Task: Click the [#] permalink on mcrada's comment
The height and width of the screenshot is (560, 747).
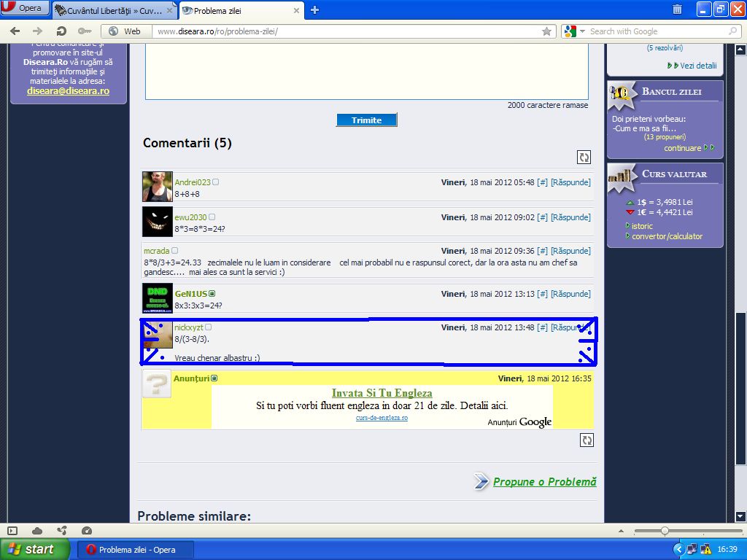Action: [542, 251]
